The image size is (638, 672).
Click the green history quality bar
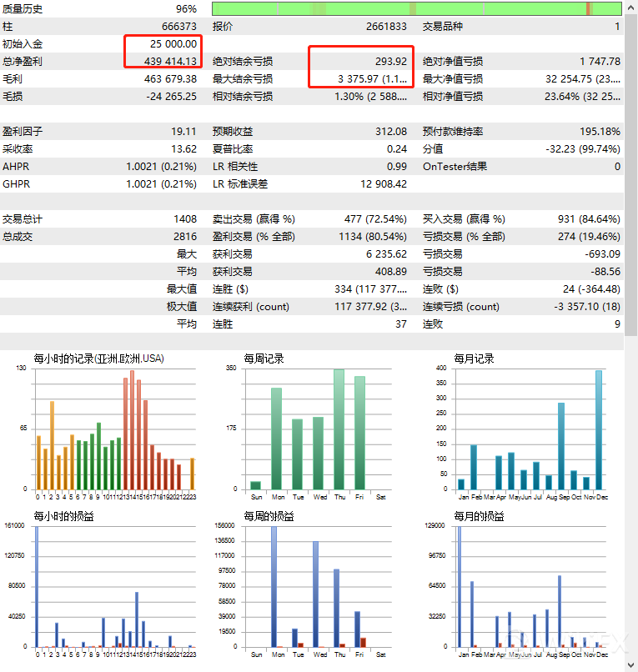coord(417,9)
